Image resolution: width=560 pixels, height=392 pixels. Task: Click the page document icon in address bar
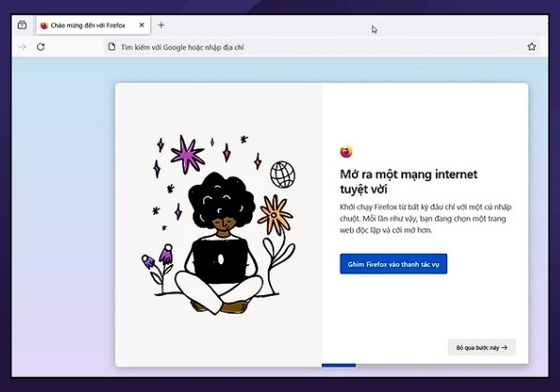click(112, 47)
